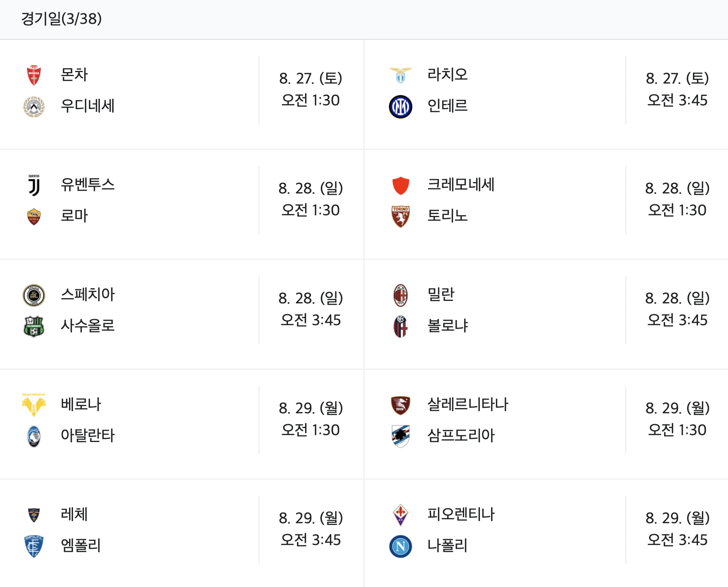Select the Juventus team logo
The image size is (728, 587).
point(34,185)
